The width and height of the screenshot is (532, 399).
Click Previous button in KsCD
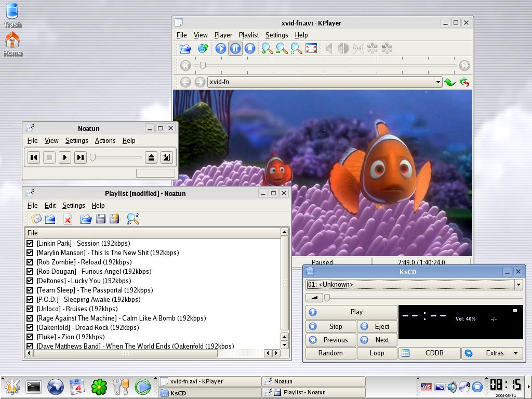(331, 340)
